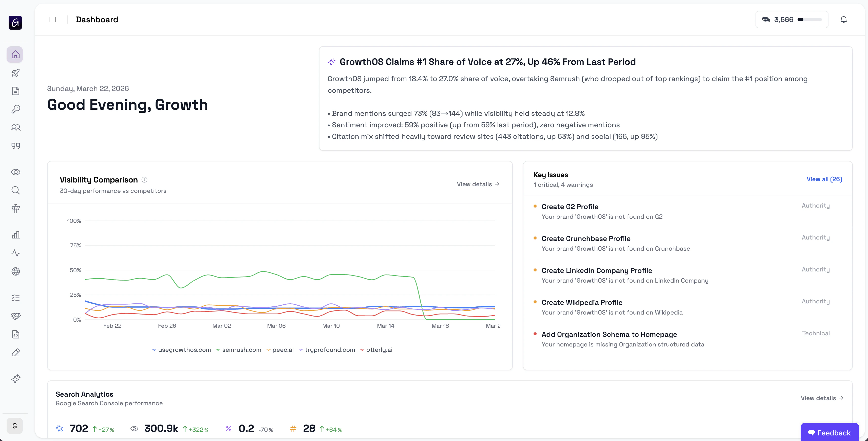Open the eye visibility sidebar icon

15,172
